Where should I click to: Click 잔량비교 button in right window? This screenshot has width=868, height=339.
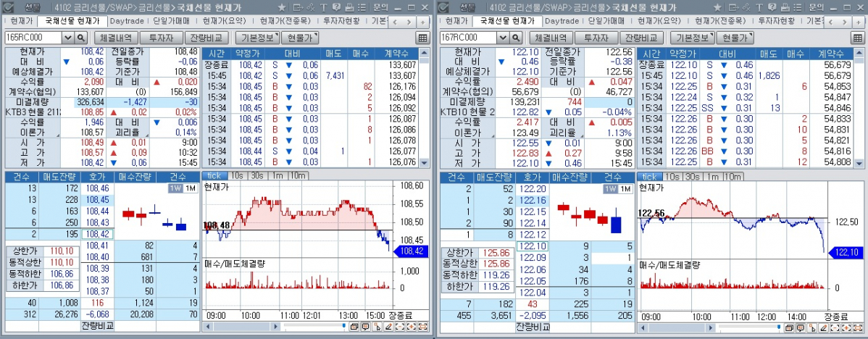(x=640, y=38)
